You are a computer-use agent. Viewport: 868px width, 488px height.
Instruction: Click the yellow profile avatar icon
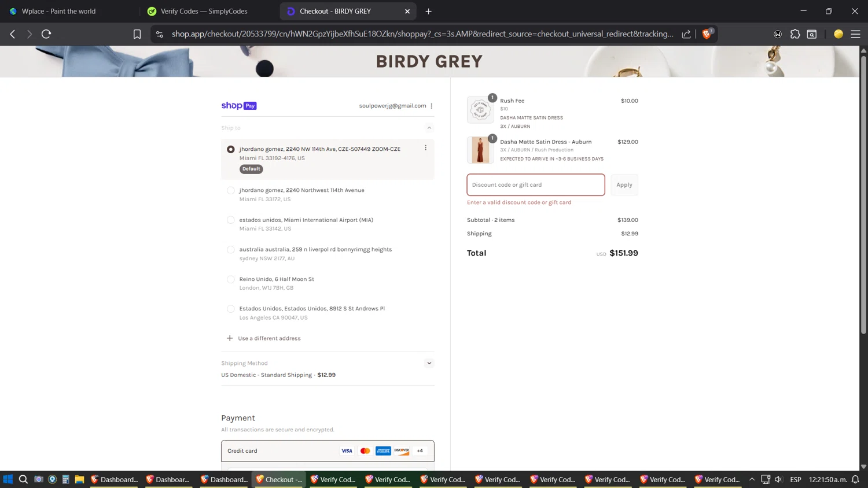[838, 34]
